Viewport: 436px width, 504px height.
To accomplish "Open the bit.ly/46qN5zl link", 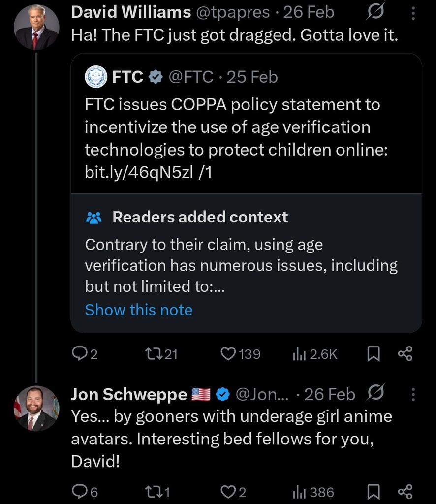I will (x=139, y=172).
